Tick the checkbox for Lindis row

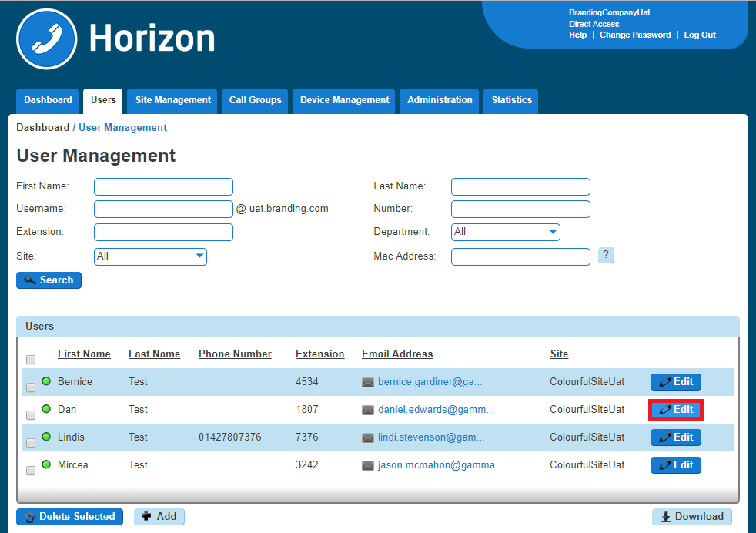[31, 443]
